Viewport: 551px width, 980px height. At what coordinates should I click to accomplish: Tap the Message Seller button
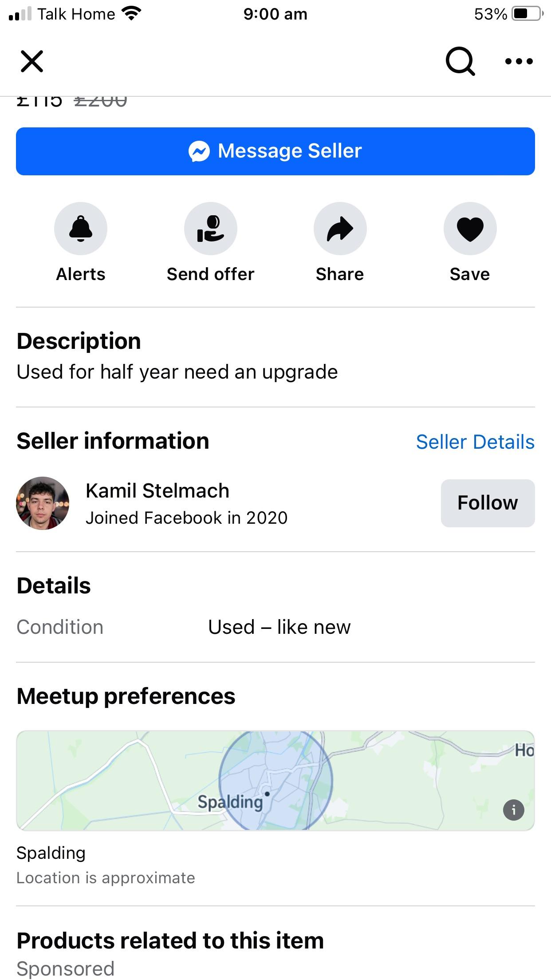275,151
